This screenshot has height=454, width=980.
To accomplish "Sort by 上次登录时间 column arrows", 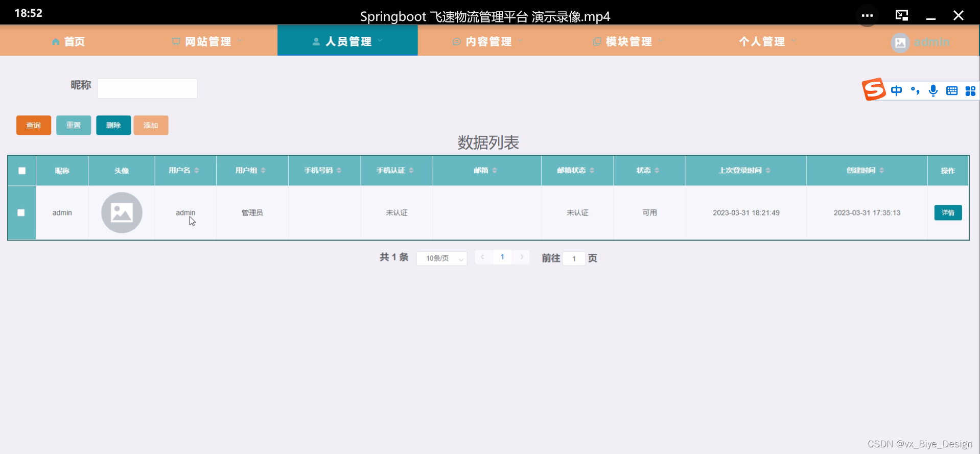I will point(768,170).
